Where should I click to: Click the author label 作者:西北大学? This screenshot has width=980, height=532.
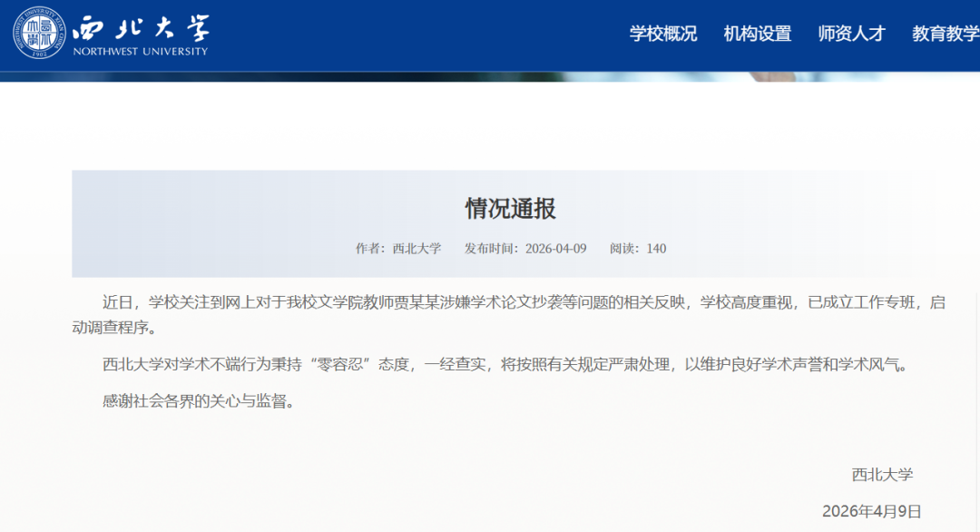pyautogui.click(x=398, y=248)
